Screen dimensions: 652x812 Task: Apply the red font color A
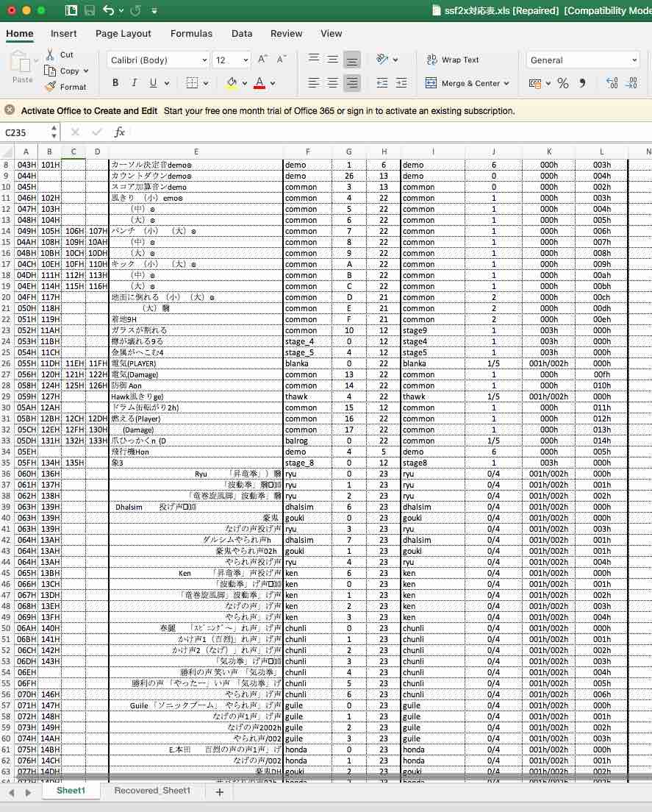click(259, 83)
